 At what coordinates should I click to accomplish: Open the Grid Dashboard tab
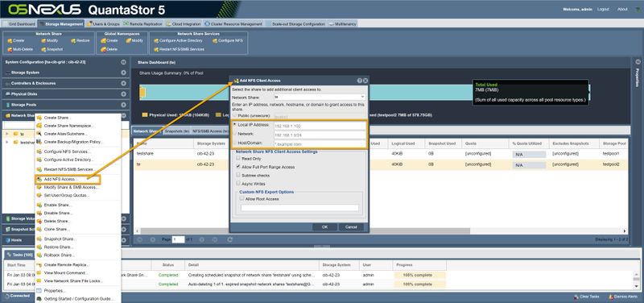[19, 24]
